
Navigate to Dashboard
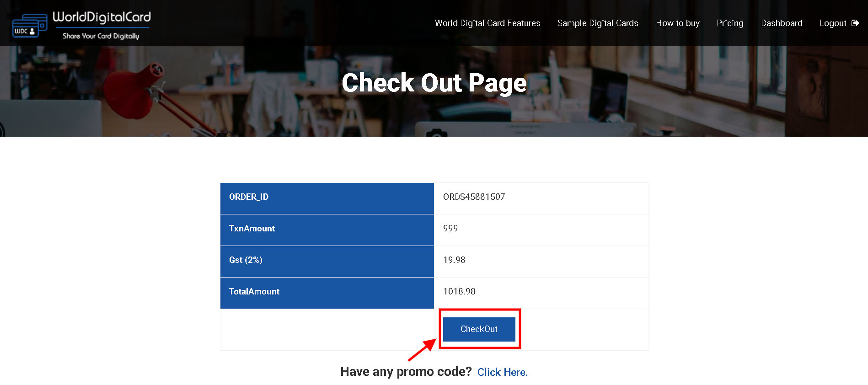click(782, 23)
